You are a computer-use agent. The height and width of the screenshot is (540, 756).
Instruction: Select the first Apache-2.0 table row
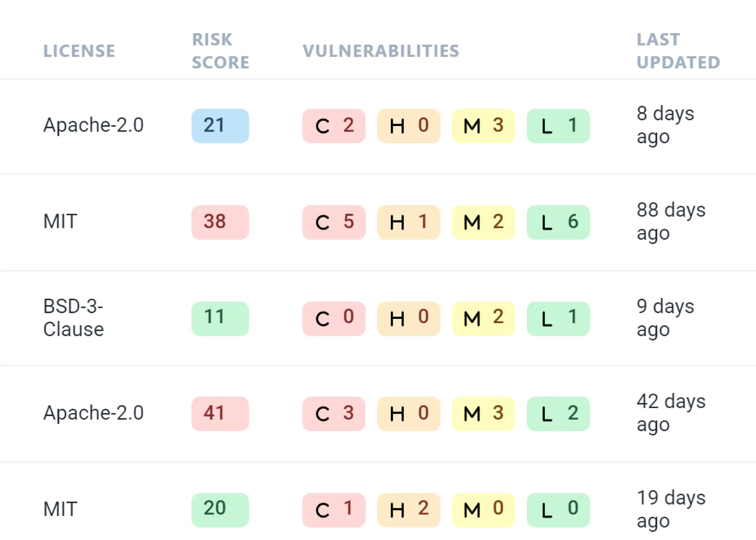click(x=94, y=126)
